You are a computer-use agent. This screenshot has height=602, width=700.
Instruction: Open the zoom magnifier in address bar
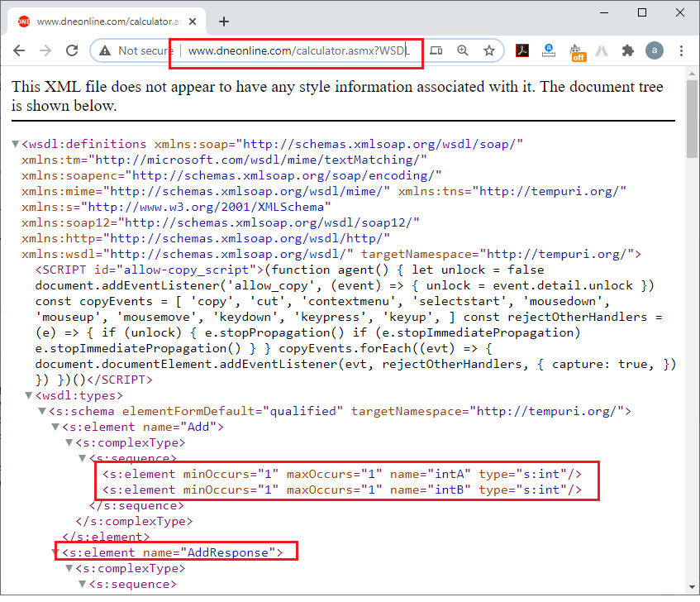463,50
